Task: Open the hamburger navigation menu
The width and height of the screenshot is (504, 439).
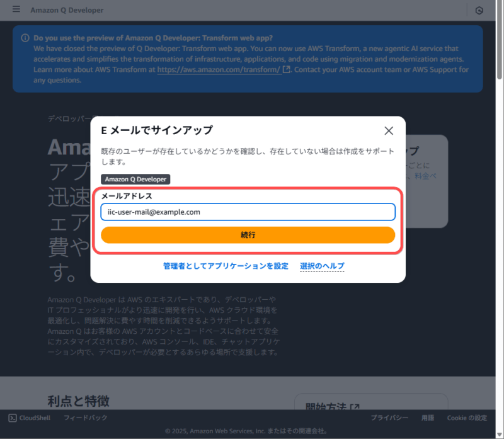Action: 16,9
